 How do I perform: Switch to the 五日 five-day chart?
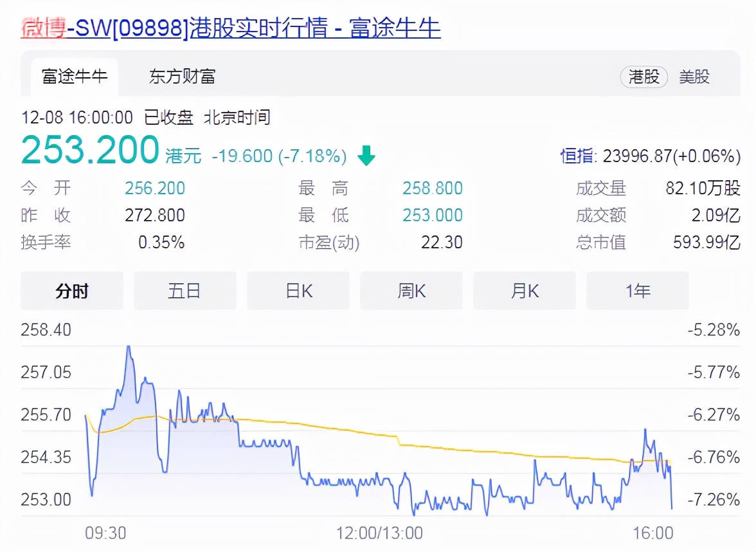(x=184, y=291)
